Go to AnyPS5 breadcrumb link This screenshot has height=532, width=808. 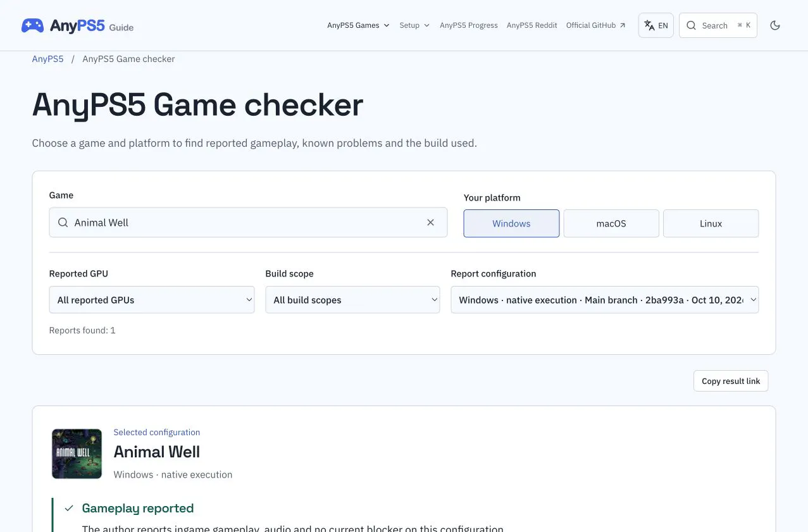48,59
